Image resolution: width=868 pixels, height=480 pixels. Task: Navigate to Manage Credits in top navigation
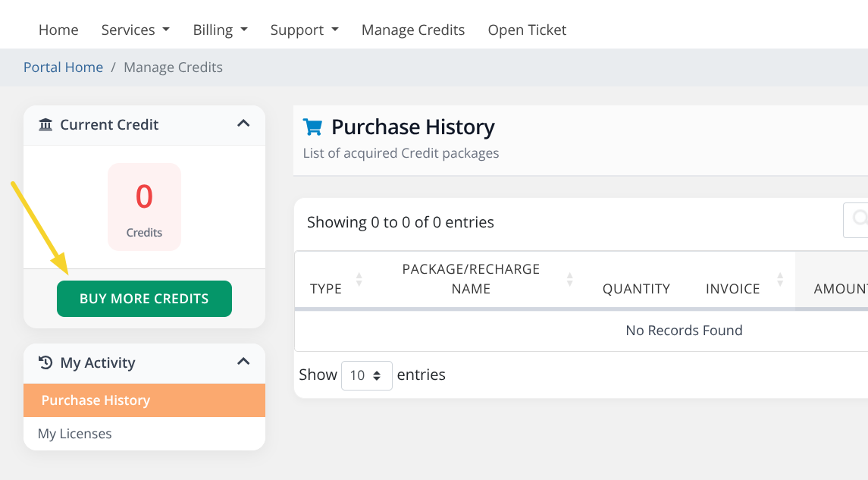pyautogui.click(x=412, y=30)
